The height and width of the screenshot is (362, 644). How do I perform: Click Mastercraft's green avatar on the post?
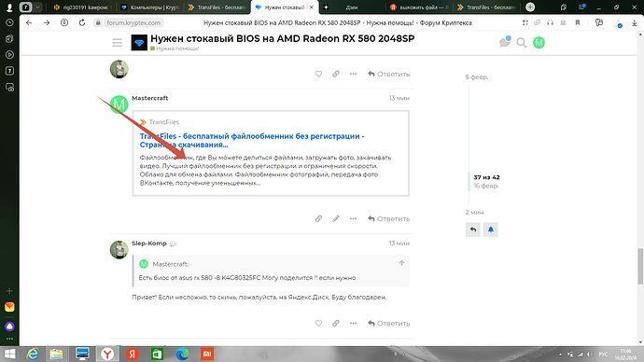pyautogui.click(x=119, y=104)
